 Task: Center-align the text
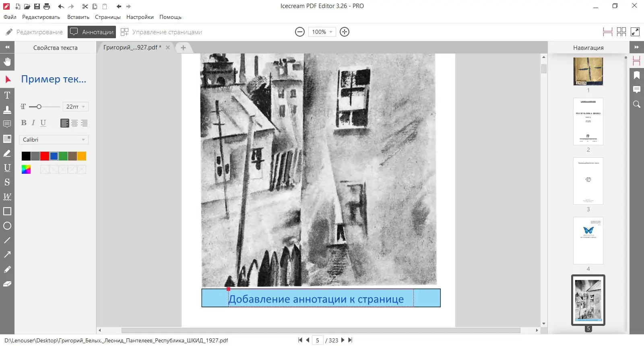(x=74, y=123)
